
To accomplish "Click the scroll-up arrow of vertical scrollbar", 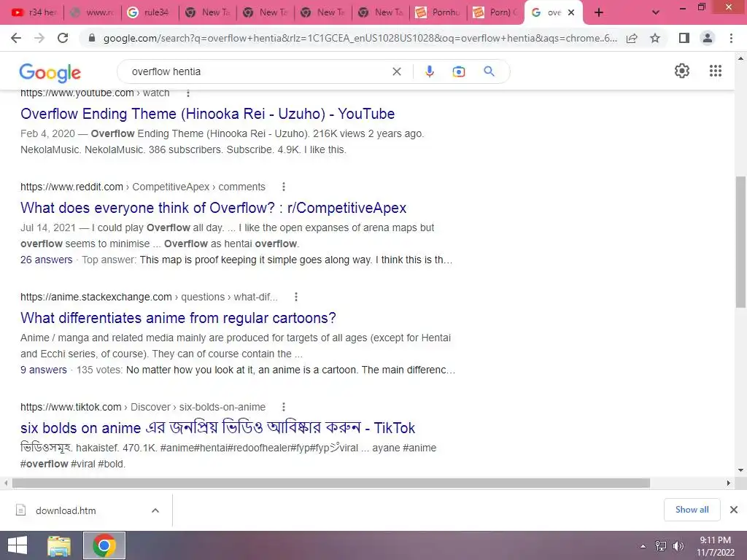I will [740, 58].
